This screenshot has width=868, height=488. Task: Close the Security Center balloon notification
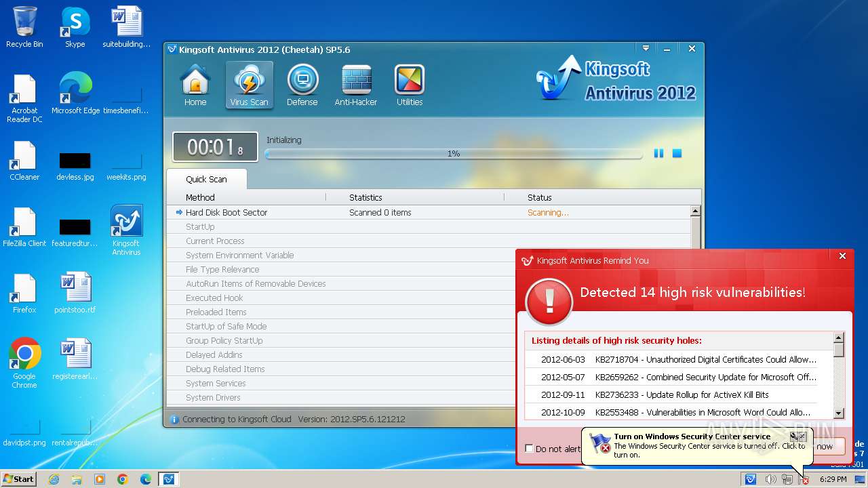pos(802,436)
